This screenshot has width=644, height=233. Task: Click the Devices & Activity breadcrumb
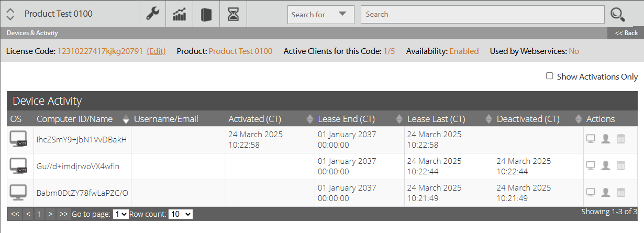point(32,33)
